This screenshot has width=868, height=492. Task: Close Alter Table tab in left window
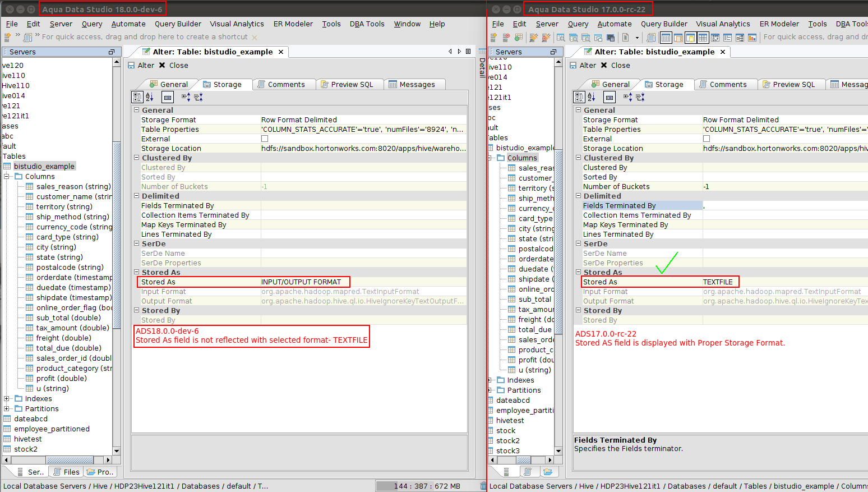coord(281,52)
